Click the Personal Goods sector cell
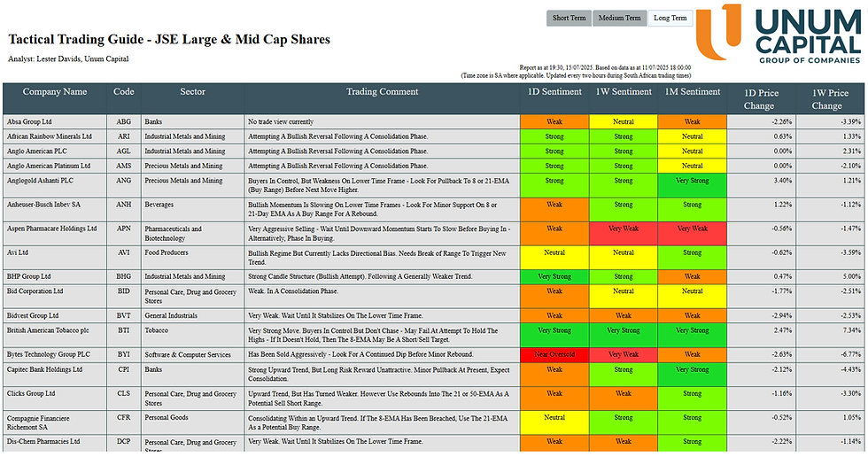Screen dimensions: 868x457 click(193, 422)
